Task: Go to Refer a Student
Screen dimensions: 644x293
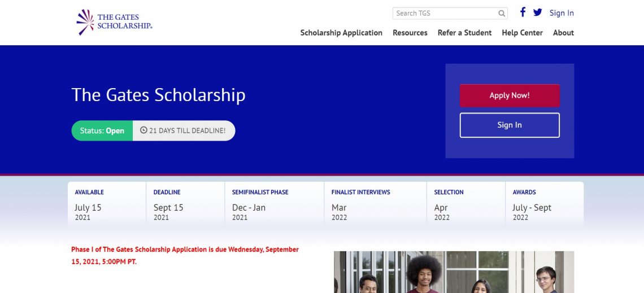Action: coord(464,33)
